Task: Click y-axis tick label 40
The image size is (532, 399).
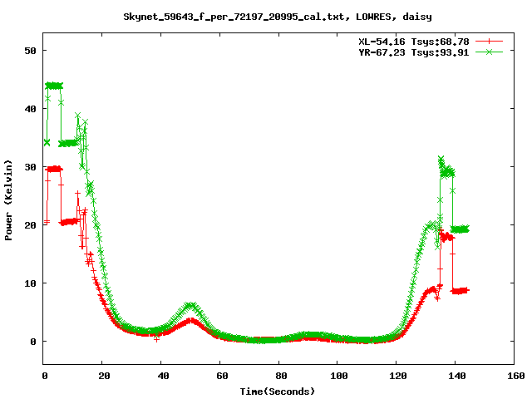Action: (30, 109)
